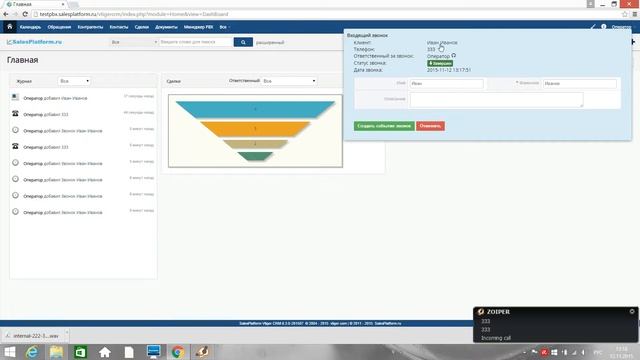Click the blue top funnel segment

[x=255, y=109]
